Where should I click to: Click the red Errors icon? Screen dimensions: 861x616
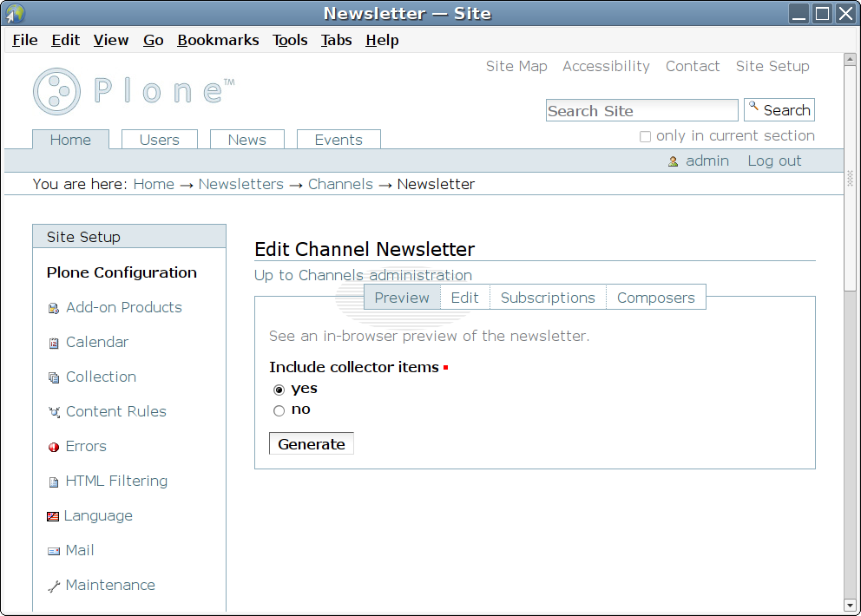click(54, 447)
